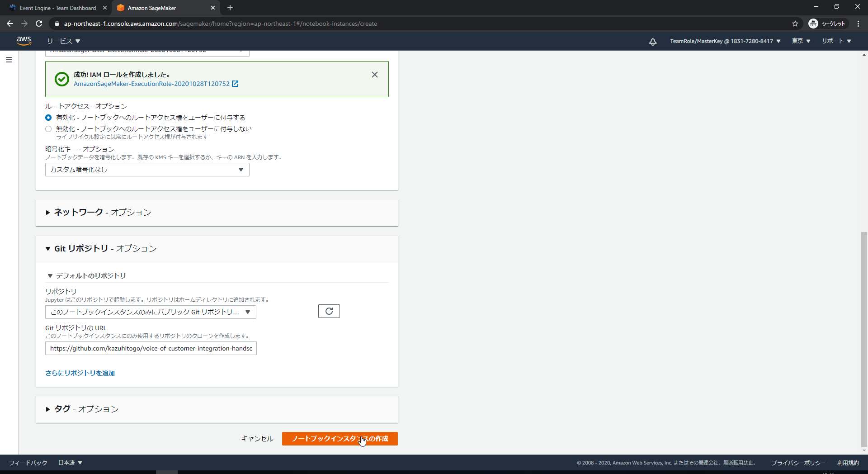Viewport: 868px width, 474px height.
Task: Open a new browser tab
Action: 230,8
